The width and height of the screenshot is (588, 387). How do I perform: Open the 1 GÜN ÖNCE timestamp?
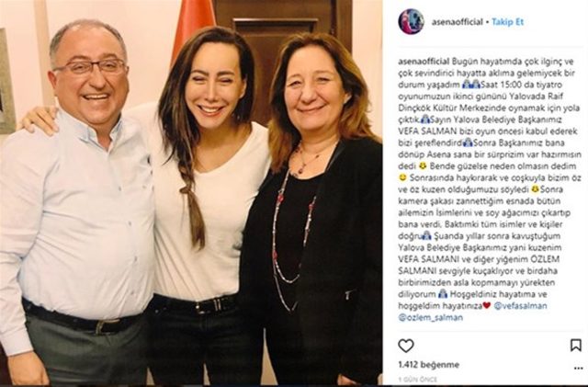(x=418, y=380)
